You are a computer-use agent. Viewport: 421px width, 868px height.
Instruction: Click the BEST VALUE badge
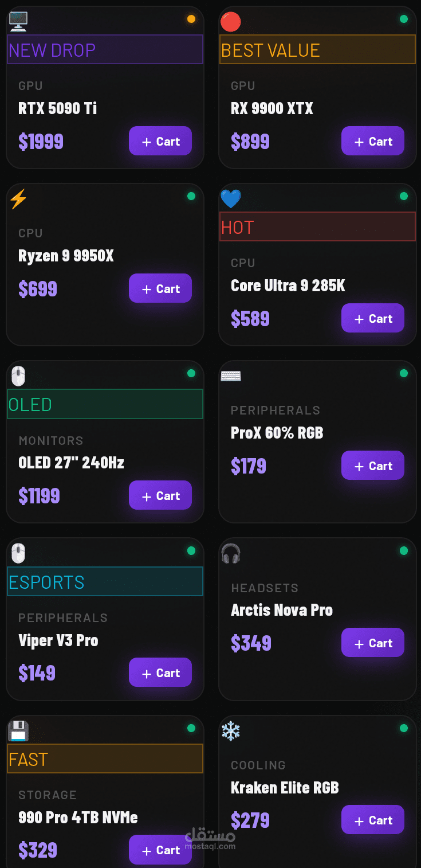point(317,50)
